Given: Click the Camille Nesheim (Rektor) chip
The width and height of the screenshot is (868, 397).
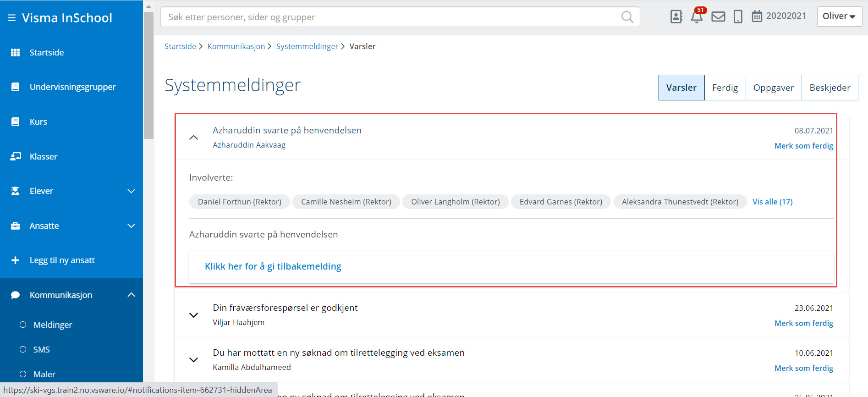Looking at the screenshot, I should [x=346, y=202].
